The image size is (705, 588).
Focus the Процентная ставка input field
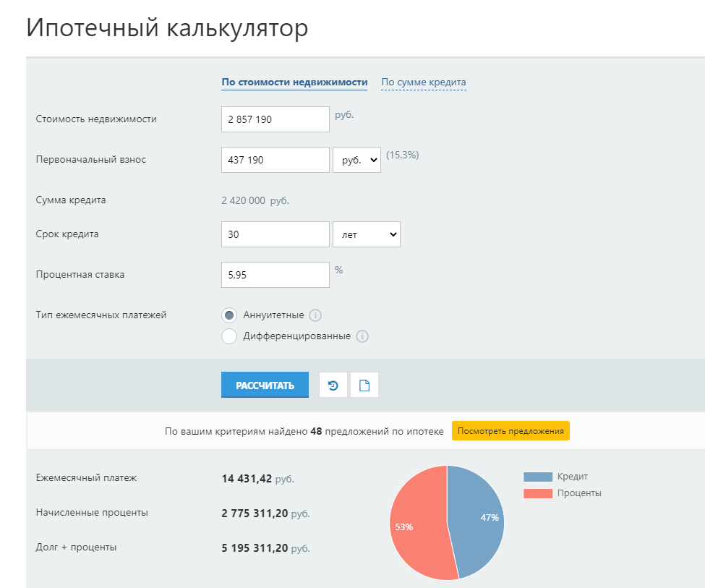click(275, 275)
